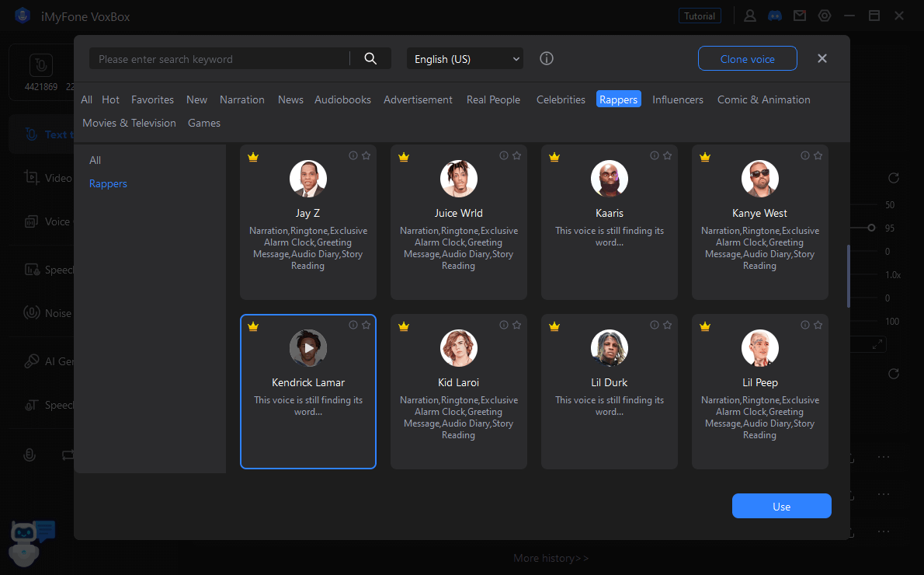The image size is (924, 575).
Task: Show info for Lil Durk voice
Action: [654, 325]
